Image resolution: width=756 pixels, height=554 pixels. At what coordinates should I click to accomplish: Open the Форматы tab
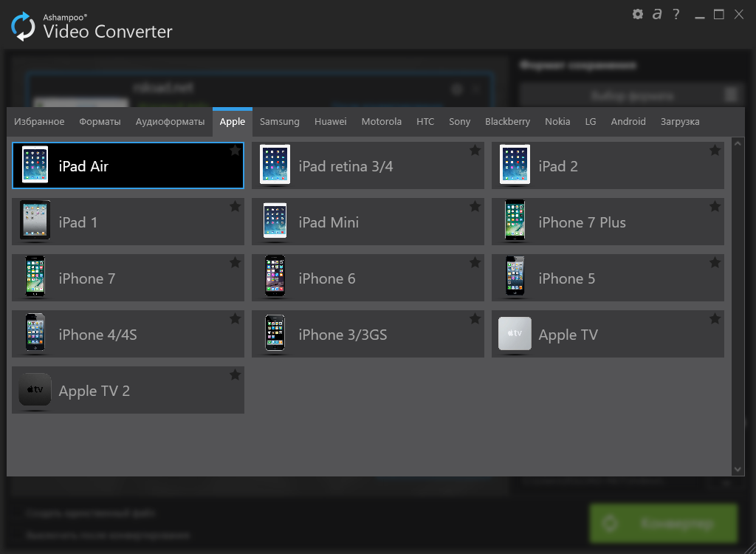tap(100, 121)
